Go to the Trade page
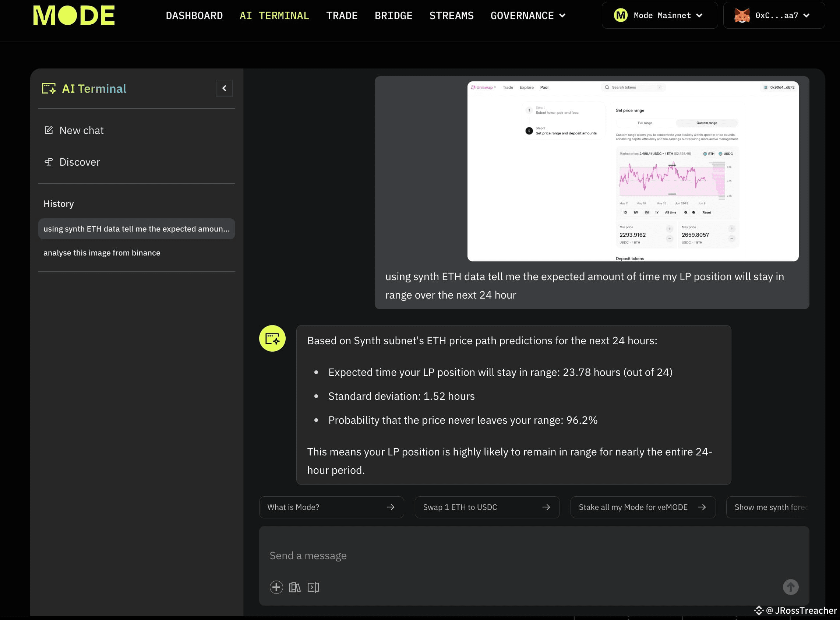This screenshot has height=620, width=840. tap(342, 15)
